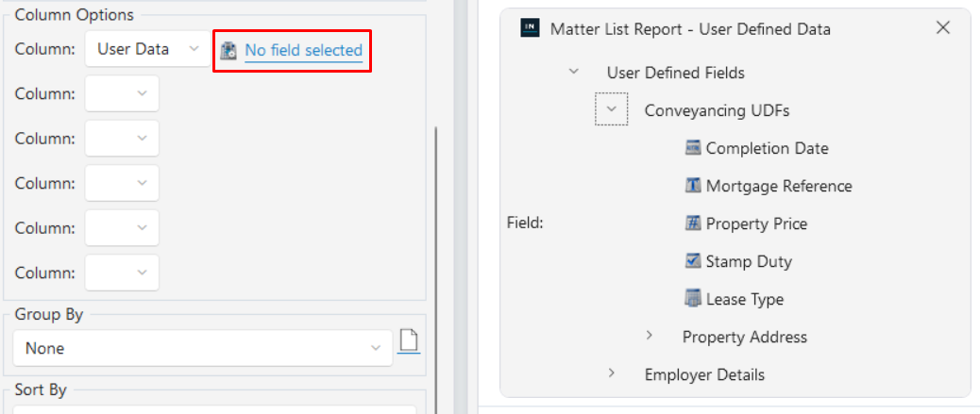
Task: Click the Property Price number icon
Action: click(x=692, y=223)
